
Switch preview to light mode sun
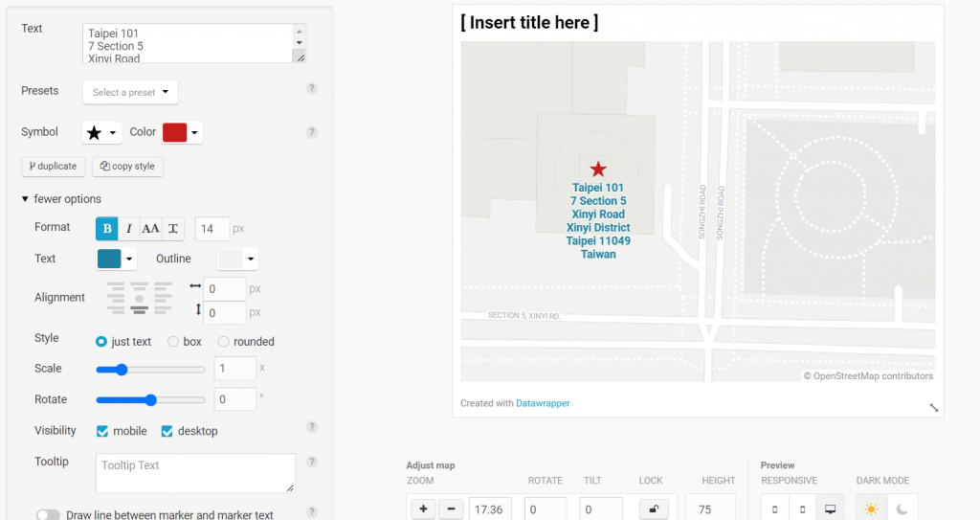(x=871, y=509)
